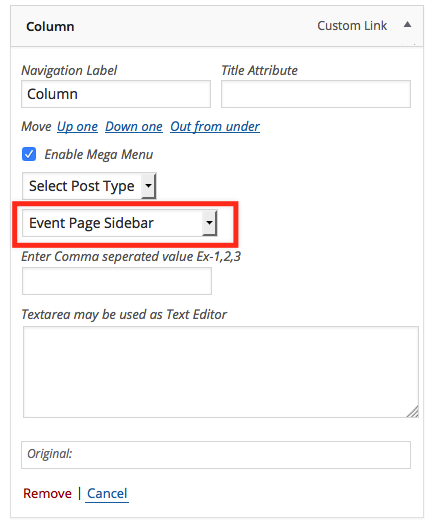Focus the comma separated value input
433x525 pixels.
[117, 281]
